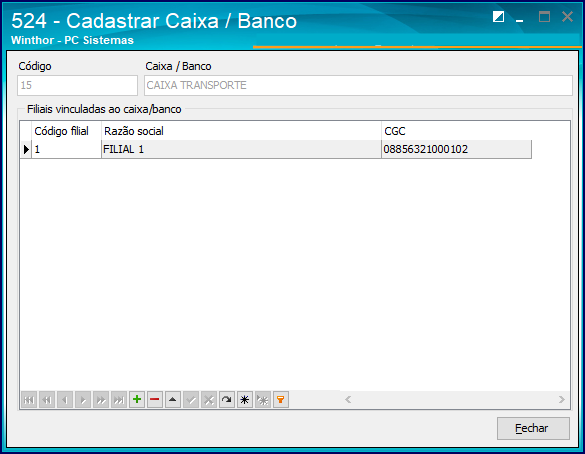Go to bookmark with gray asterisk icon
This screenshot has height=454, width=585.
pyautogui.click(x=263, y=400)
